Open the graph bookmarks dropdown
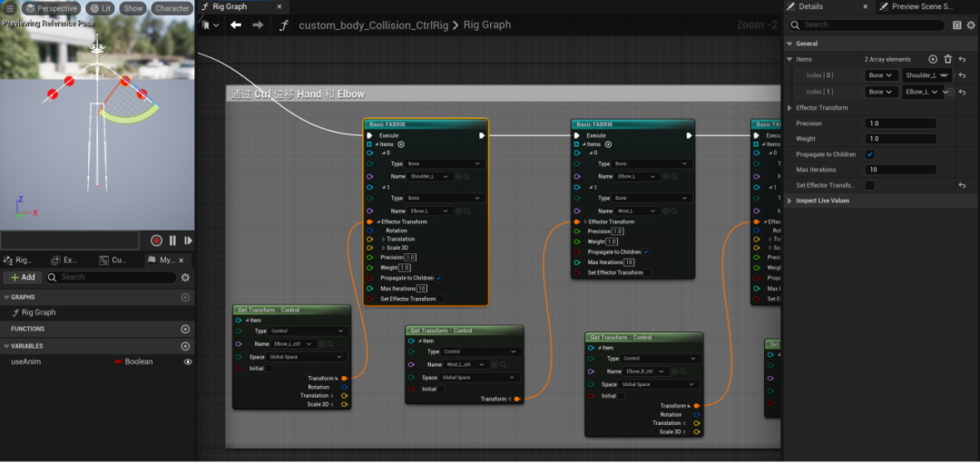The height and width of the screenshot is (464, 980). click(x=211, y=25)
